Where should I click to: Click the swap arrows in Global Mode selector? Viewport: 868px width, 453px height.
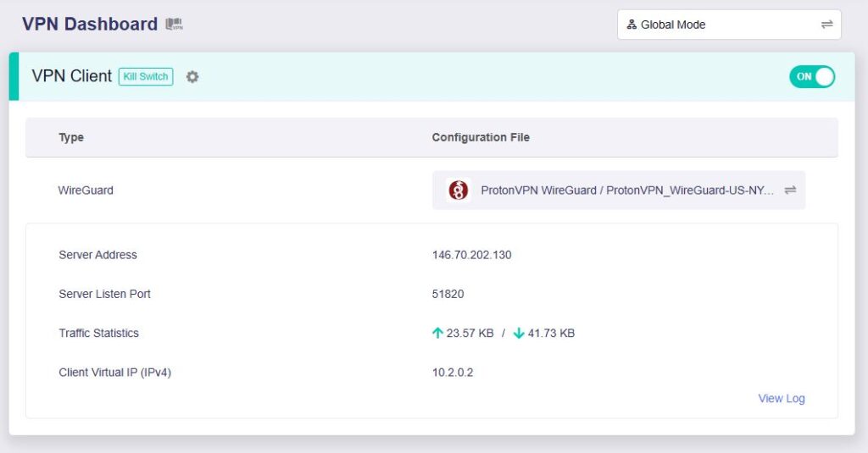click(x=826, y=25)
